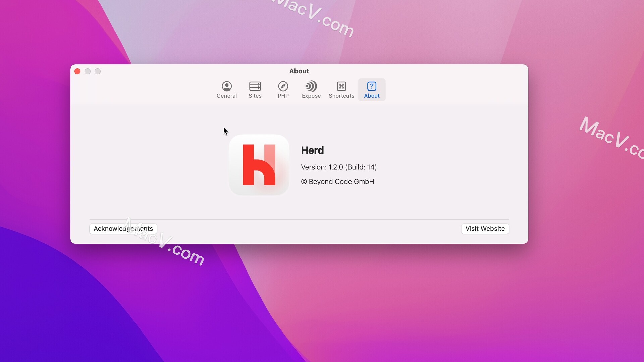Click the Acknowledgements button
The height and width of the screenshot is (362, 644).
pyautogui.click(x=123, y=229)
